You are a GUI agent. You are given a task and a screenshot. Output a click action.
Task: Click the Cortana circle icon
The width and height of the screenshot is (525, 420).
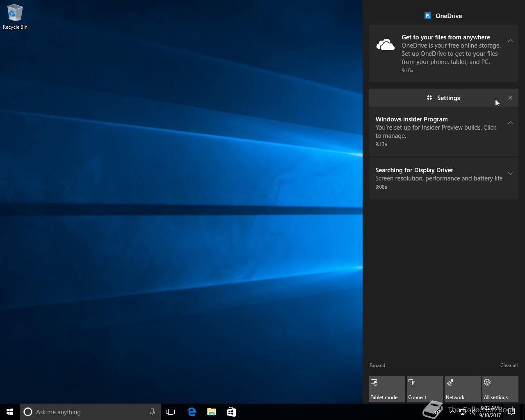[x=28, y=412]
